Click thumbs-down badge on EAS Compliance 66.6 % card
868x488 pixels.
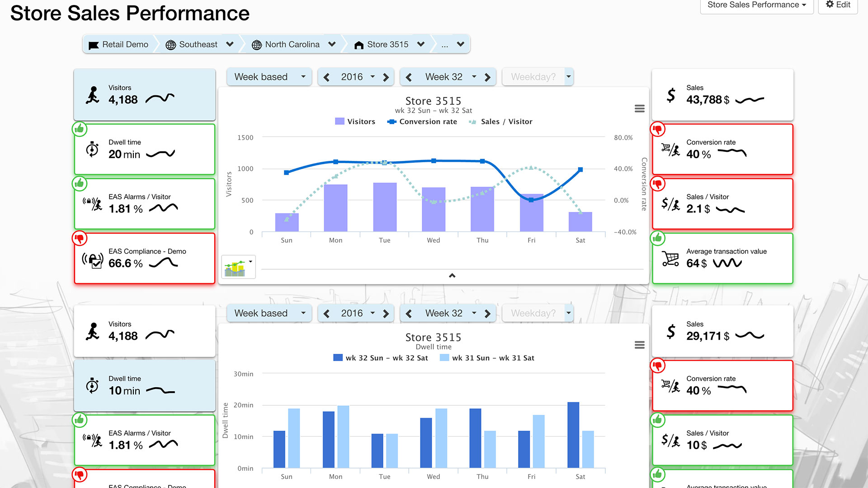pyautogui.click(x=80, y=238)
